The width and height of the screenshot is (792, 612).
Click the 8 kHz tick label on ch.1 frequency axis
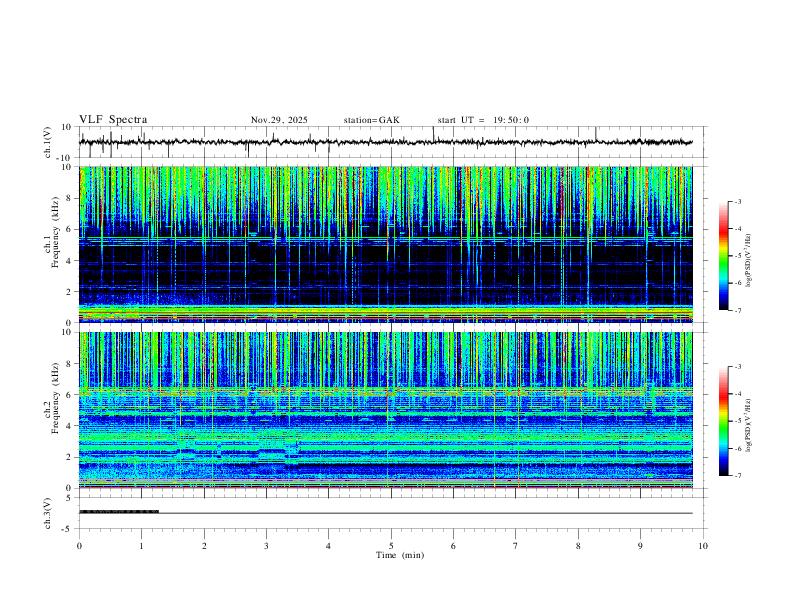click(70, 198)
